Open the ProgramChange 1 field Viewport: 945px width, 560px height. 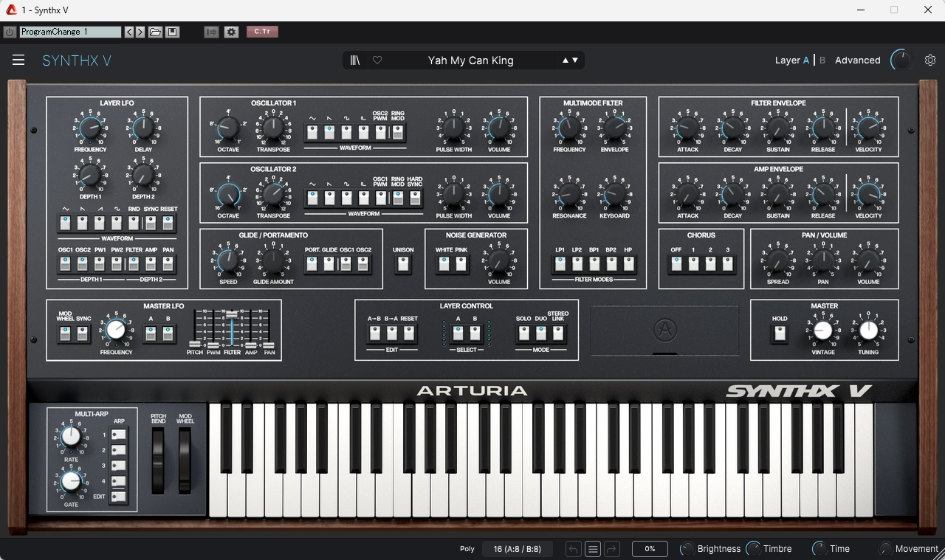click(70, 32)
